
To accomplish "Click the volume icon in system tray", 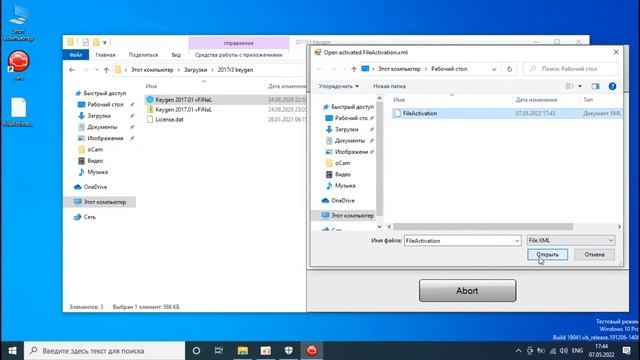I will 564,351.
